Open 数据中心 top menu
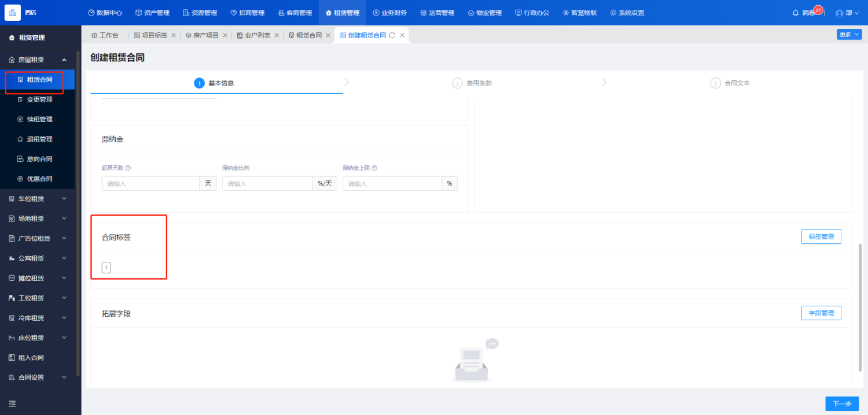This screenshot has width=868, height=415. [x=105, y=13]
